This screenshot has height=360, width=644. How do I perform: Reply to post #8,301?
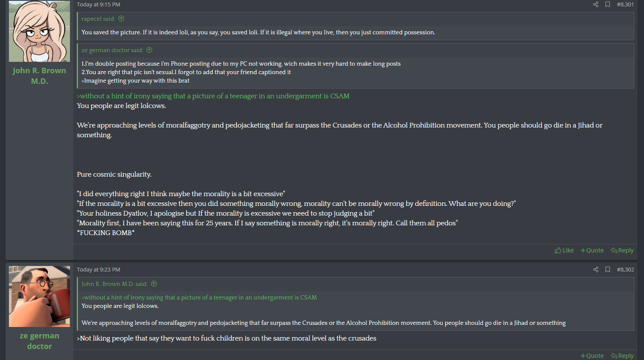tap(622, 250)
